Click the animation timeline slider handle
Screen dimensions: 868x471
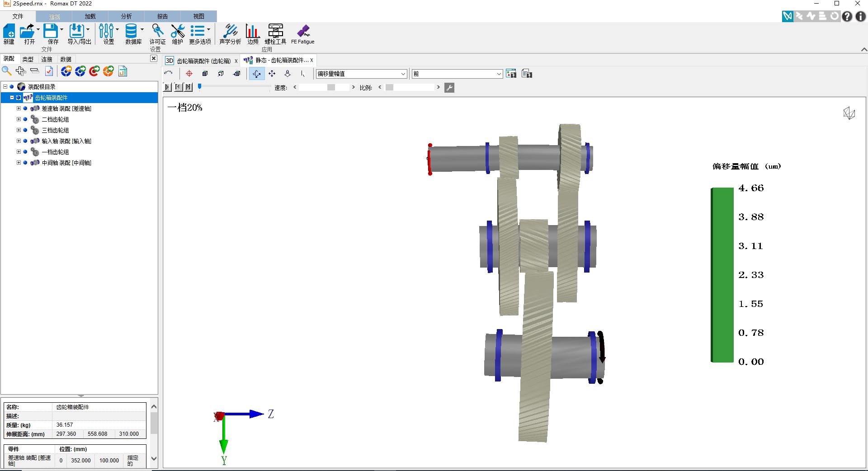199,86
